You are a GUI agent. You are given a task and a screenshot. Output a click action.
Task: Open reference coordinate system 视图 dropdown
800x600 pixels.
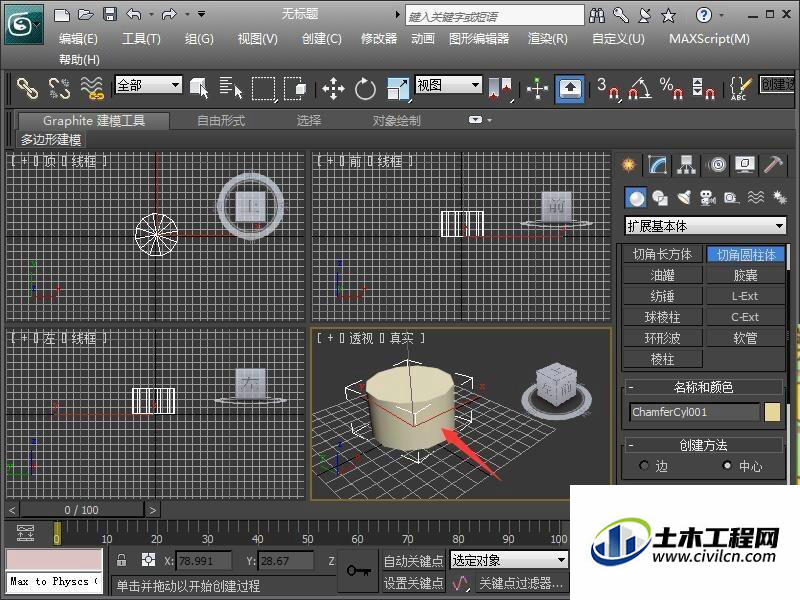coord(448,85)
